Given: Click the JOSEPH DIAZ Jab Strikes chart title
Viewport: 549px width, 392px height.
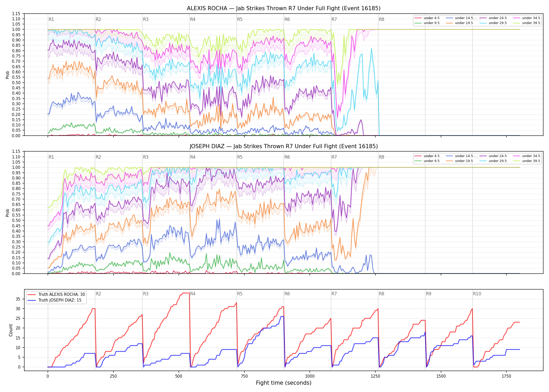Looking at the screenshot, I should click(x=284, y=146).
